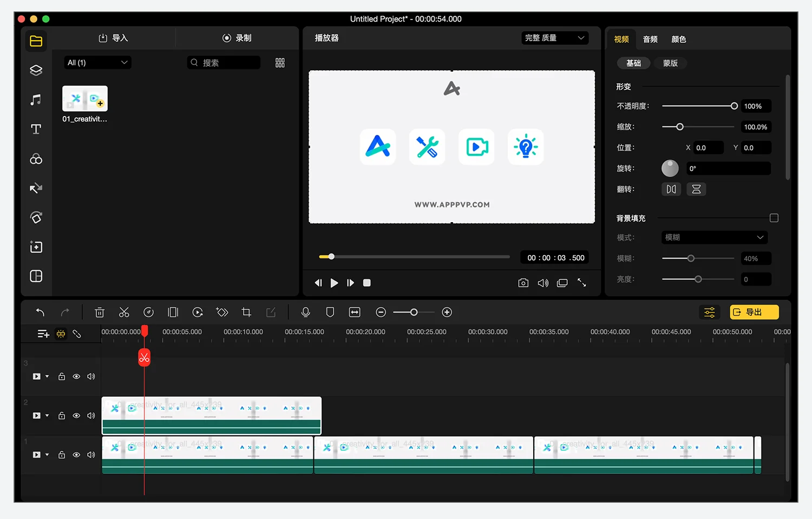812x519 pixels.
Task: Open add track menu icon
Action: (43, 334)
